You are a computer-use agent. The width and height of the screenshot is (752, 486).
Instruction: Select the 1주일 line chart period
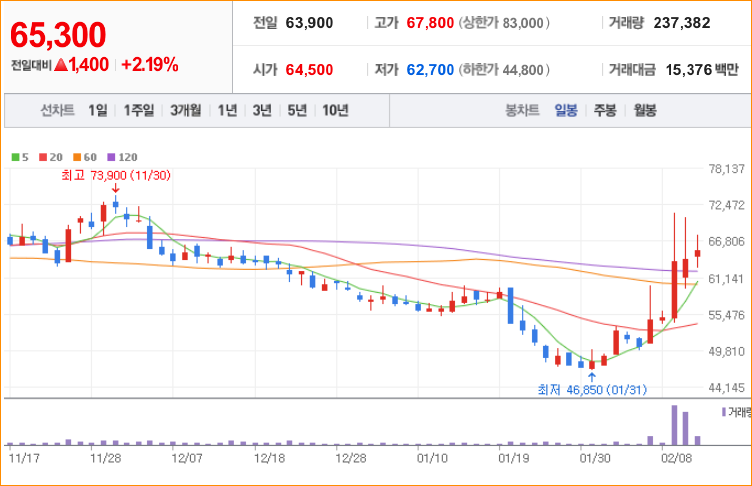pyautogui.click(x=139, y=110)
